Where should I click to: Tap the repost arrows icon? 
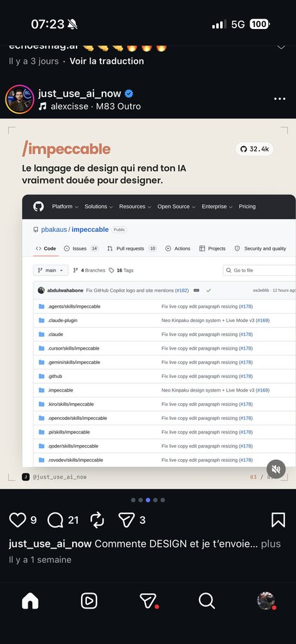click(97, 520)
